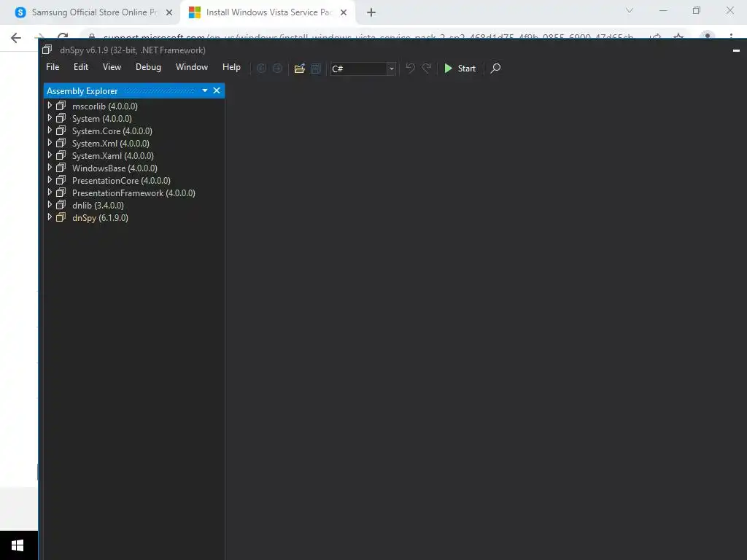Open the View menu in dnSpy
The image size is (747, 560).
click(x=112, y=67)
